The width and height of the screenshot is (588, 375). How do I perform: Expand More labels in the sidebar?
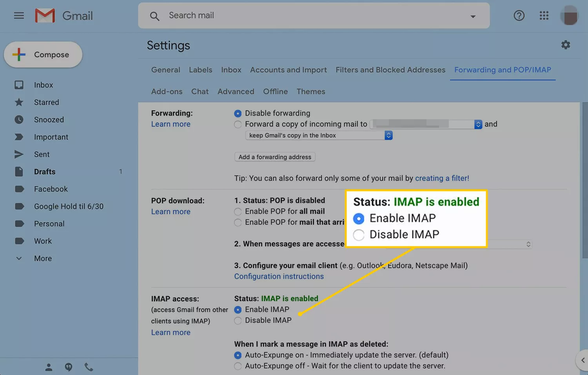pos(43,258)
